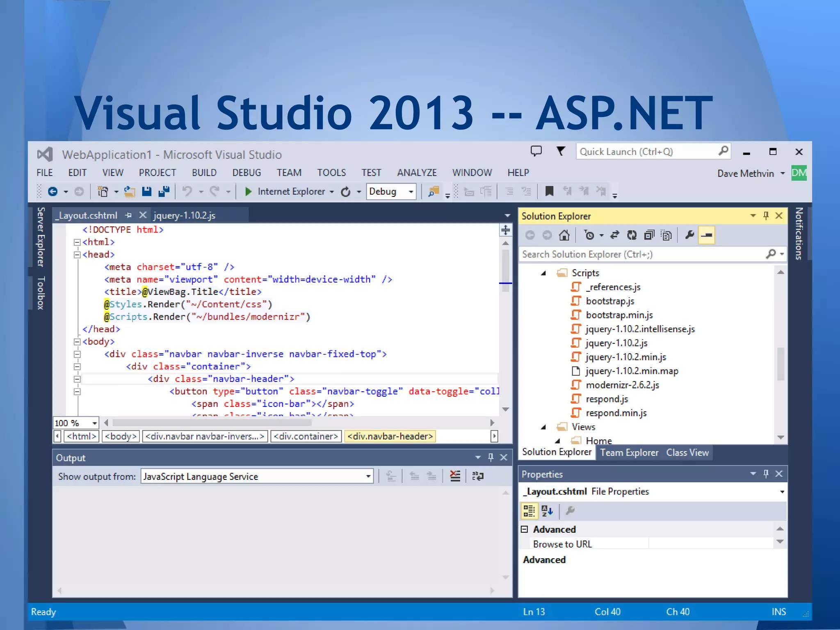Open the Dave Methvin account dropdown

coord(782,173)
